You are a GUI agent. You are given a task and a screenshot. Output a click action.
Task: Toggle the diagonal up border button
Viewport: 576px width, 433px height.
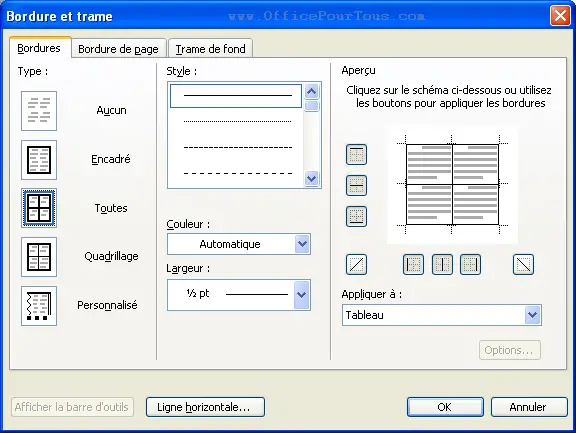point(356,264)
